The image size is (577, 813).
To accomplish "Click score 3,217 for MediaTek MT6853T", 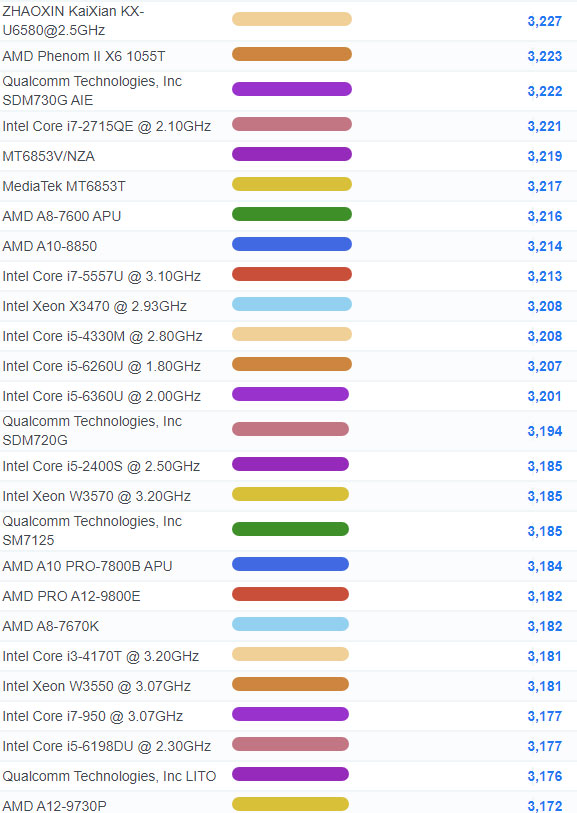I will pyautogui.click(x=545, y=186).
